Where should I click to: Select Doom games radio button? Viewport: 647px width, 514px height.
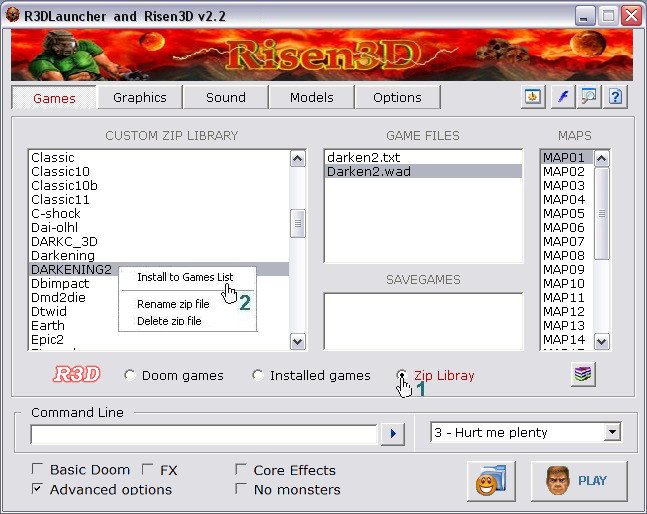coord(130,375)
